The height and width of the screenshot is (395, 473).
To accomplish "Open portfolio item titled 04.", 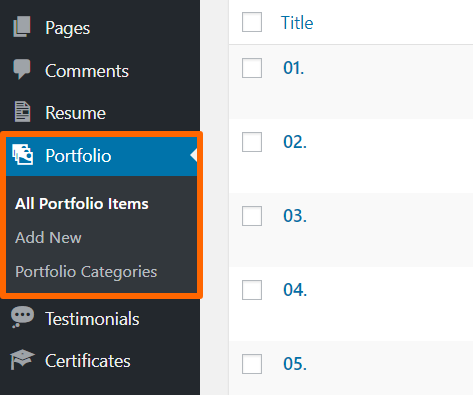I will coord(295,290).
